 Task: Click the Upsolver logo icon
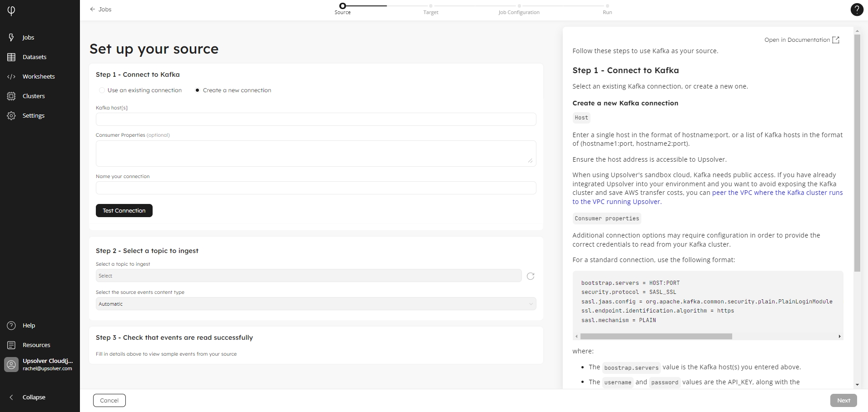(x=11, y=10)
